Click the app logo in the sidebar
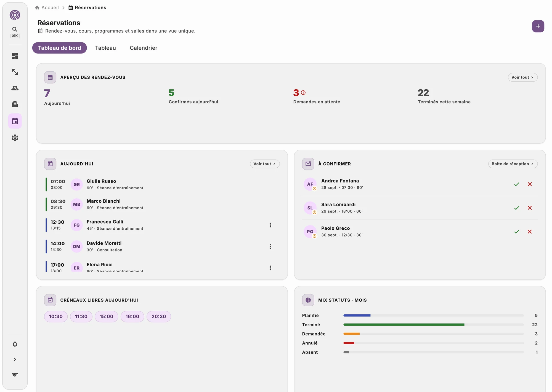Screen dimensions: 552x392 click(x=15, y=15)
